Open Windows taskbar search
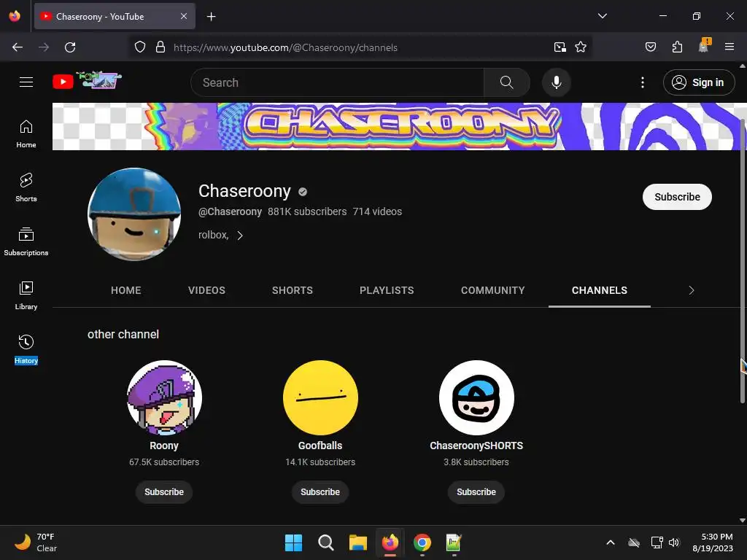Viewport: 747px width, 560px height. tap(326, 542)
